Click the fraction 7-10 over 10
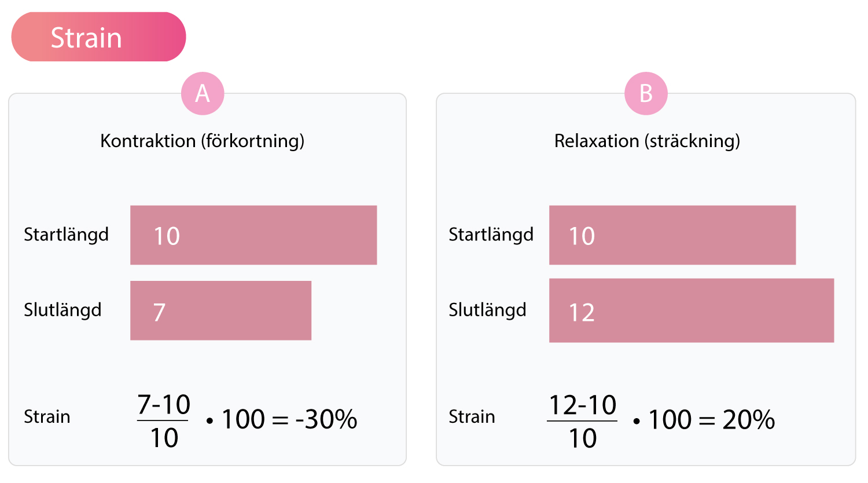868x483 pixels. coord(164,421)
